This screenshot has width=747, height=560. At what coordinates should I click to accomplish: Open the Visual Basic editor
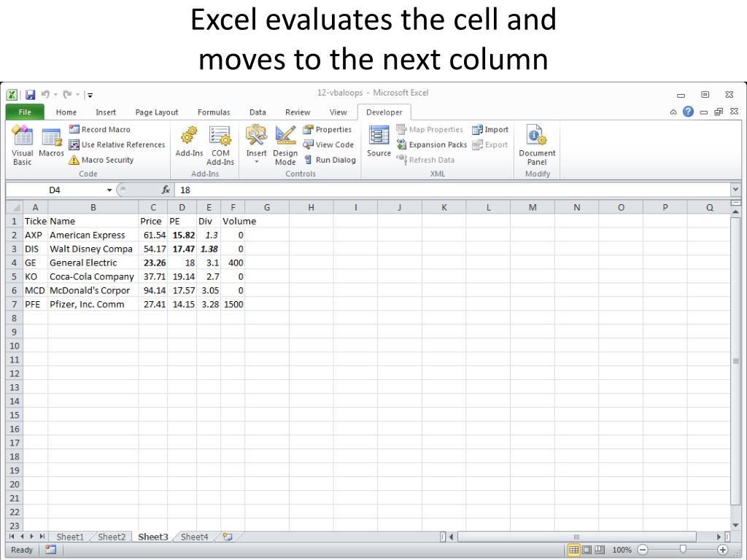[x=23, y=145]
